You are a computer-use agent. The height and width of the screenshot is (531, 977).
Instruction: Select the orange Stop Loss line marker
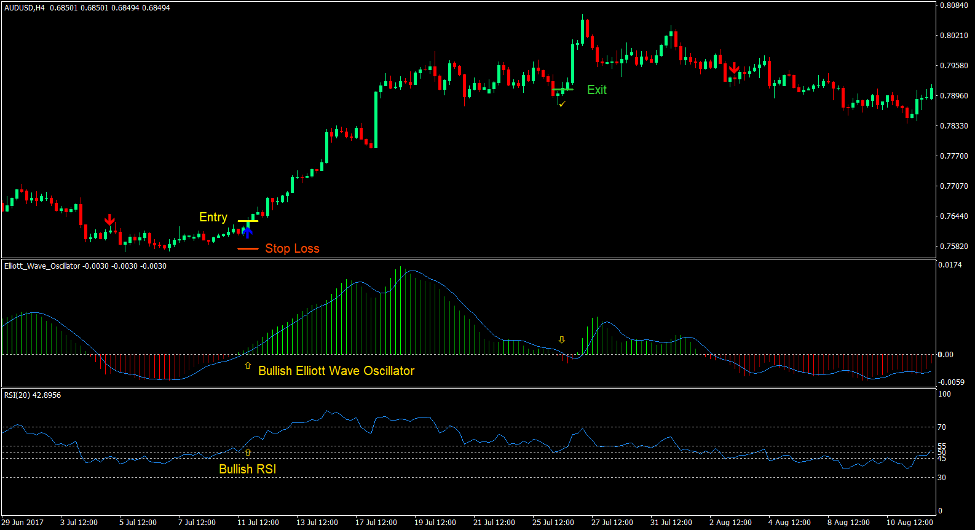(248, 248)
